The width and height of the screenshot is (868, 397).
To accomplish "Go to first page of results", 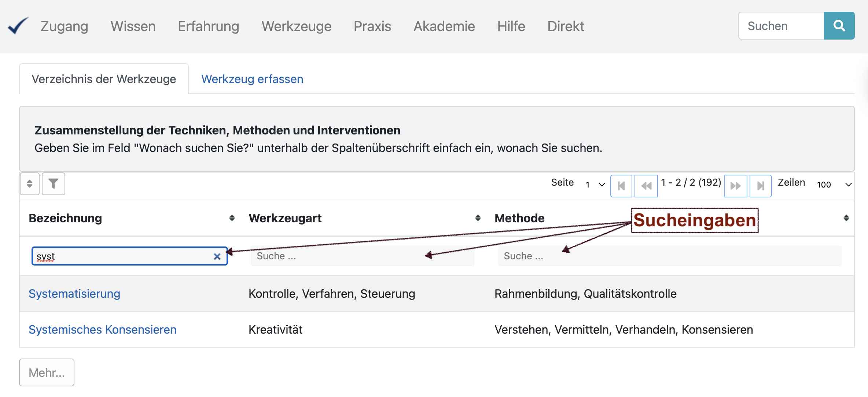I will (621, 186).
